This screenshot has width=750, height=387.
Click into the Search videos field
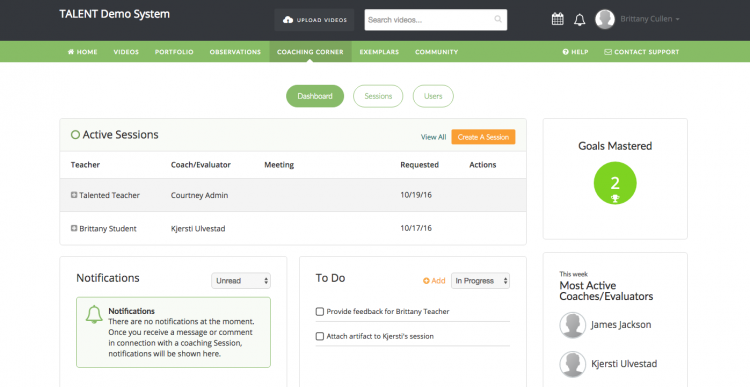tap(429, 20)
